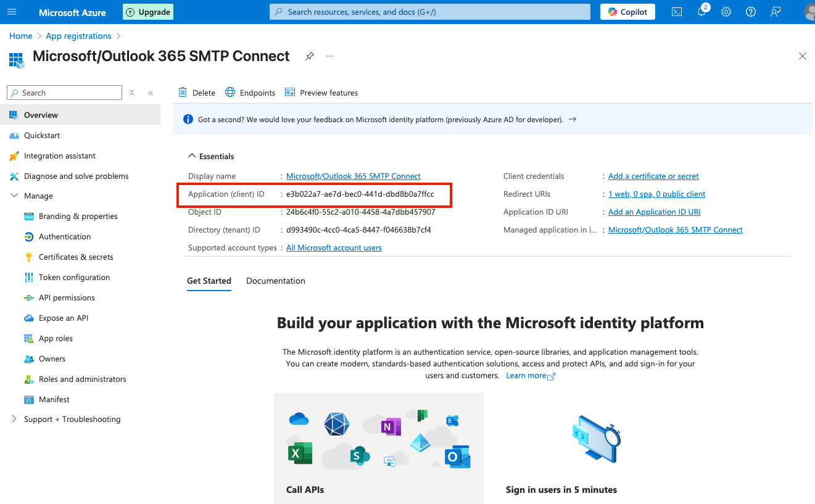Click the global search resources field
Image resolution: width=815 pixels, height=504 pixels.
pyautogui.click(x=429, y=12)
